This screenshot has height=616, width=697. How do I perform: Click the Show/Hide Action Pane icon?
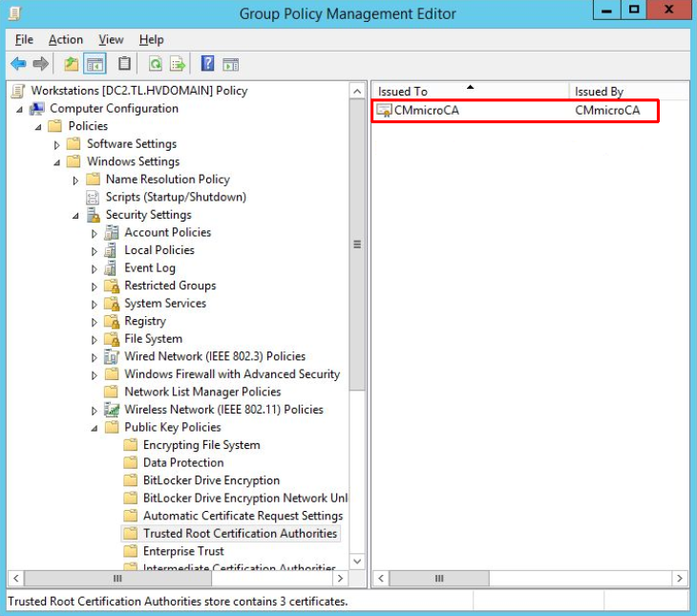pos(230,64)
